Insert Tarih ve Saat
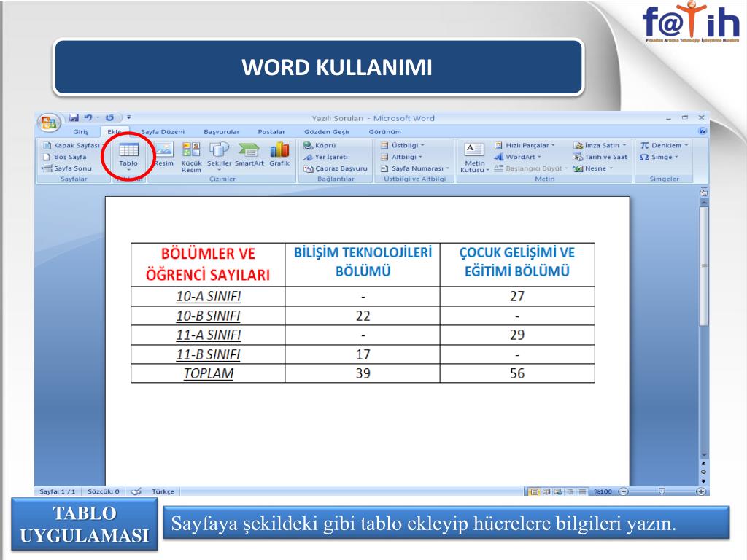 (x=600, y=157)
